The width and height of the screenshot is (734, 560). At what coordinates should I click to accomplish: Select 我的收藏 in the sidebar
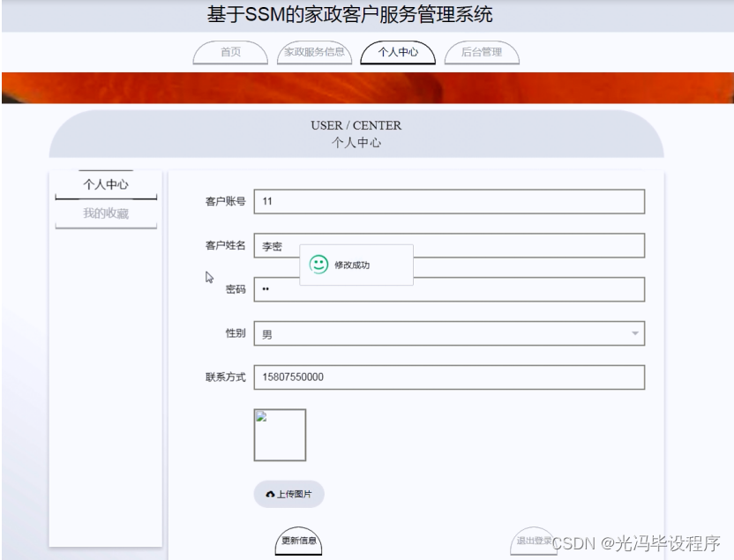(105, 213)
